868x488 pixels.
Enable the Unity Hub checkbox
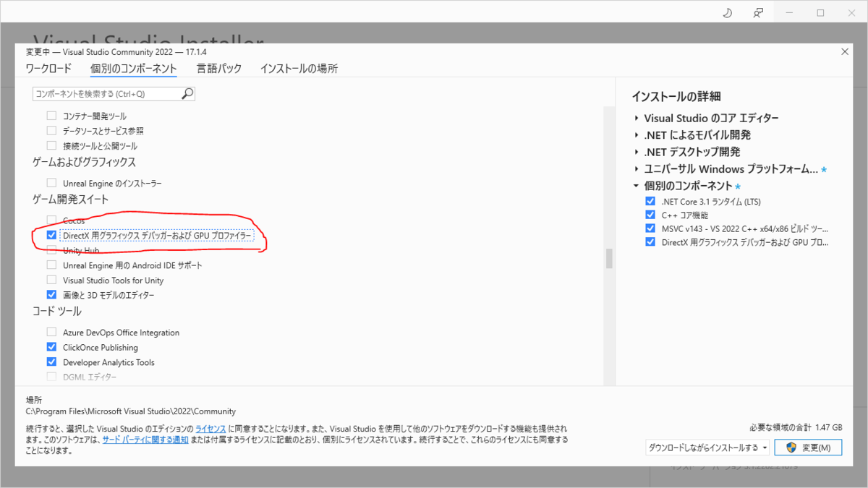(51, 249)
